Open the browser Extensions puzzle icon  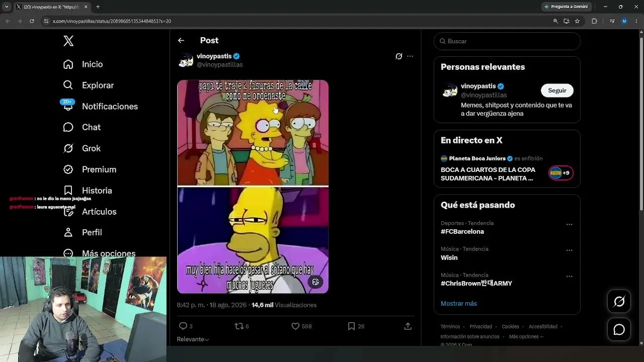click(594, 21)
